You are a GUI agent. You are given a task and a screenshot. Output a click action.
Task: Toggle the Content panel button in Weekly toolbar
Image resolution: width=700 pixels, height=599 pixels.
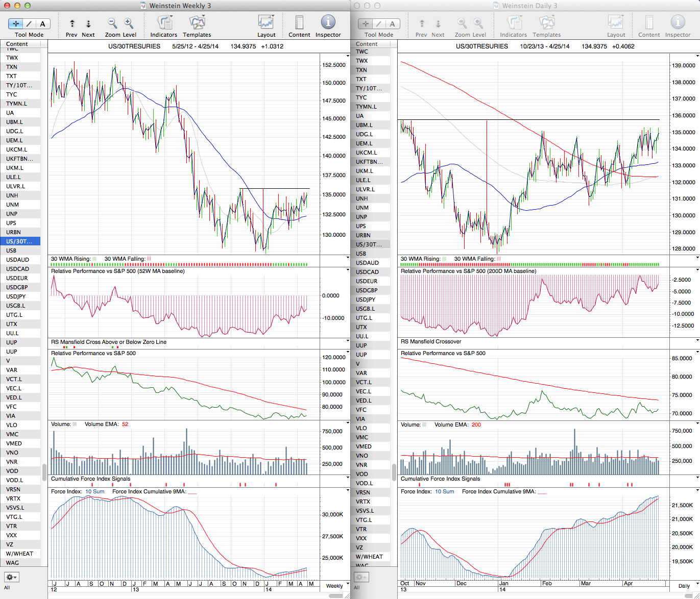coord(299,23)
